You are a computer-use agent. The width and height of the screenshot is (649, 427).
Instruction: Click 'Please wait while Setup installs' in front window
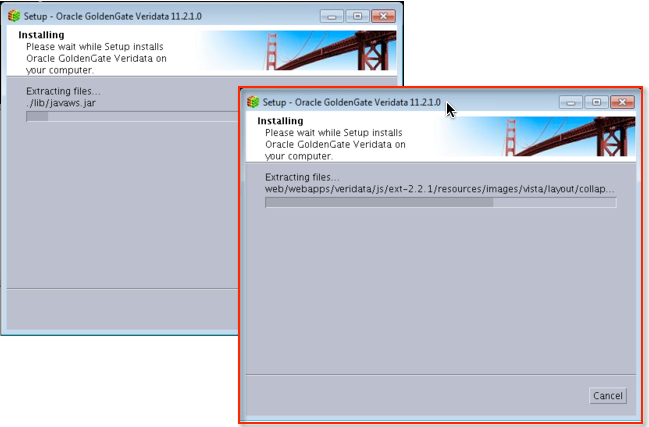tap(334, 133)
